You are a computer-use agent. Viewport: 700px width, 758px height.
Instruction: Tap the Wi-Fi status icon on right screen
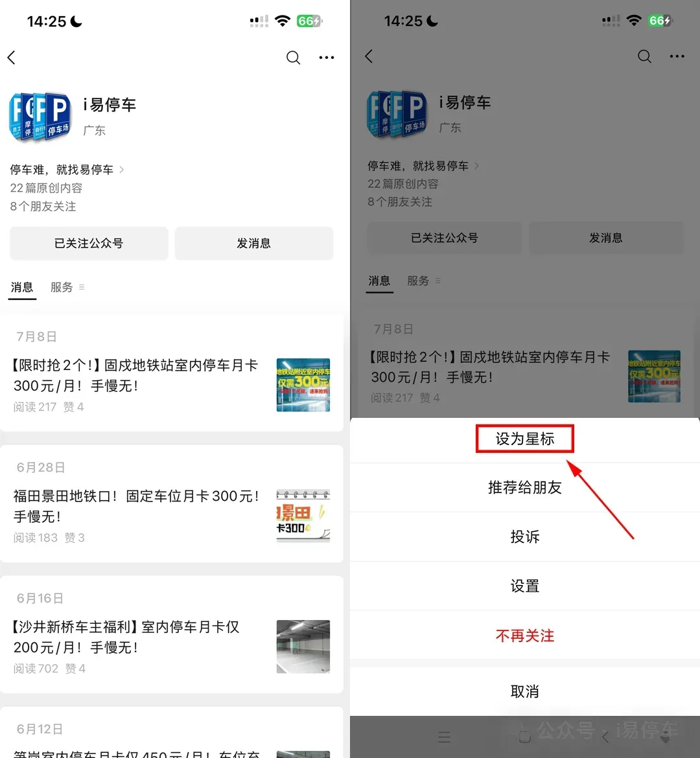[x=634, y=20]
